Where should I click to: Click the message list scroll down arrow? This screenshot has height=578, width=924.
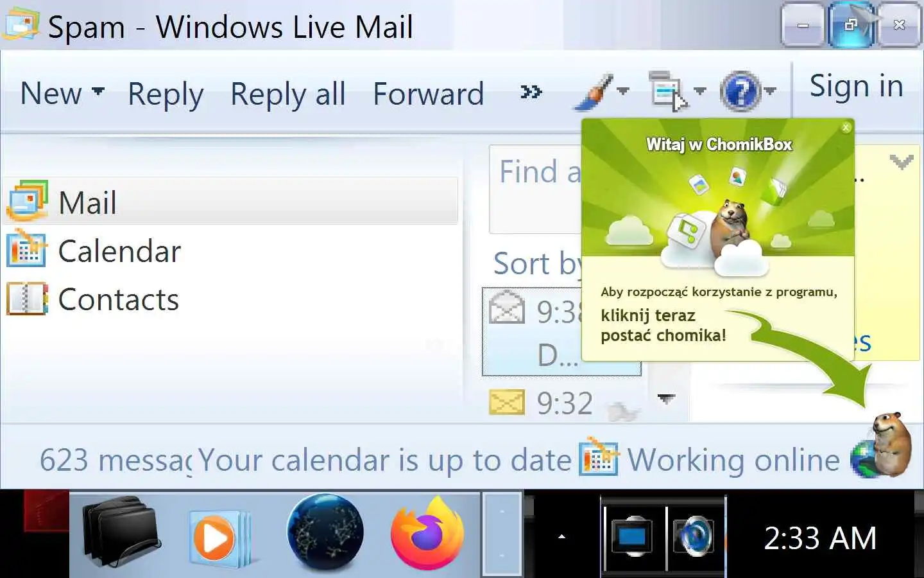coord(666,399)
